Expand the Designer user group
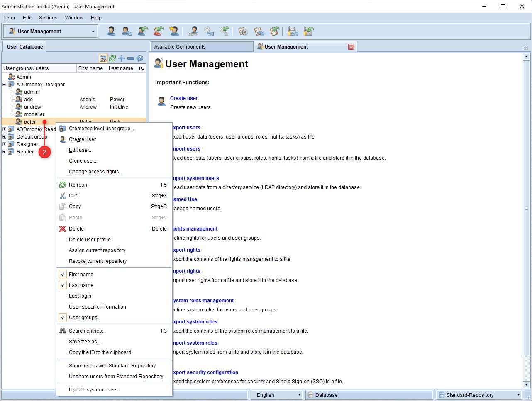 [x=5, y=144]
